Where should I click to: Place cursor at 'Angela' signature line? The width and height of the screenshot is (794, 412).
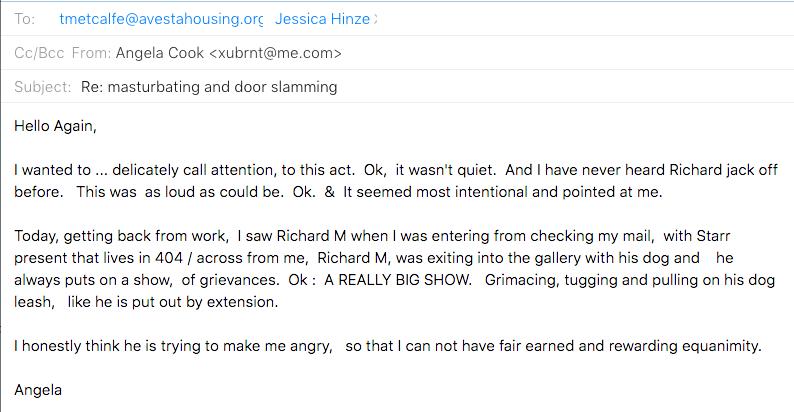tap(38, 390)
